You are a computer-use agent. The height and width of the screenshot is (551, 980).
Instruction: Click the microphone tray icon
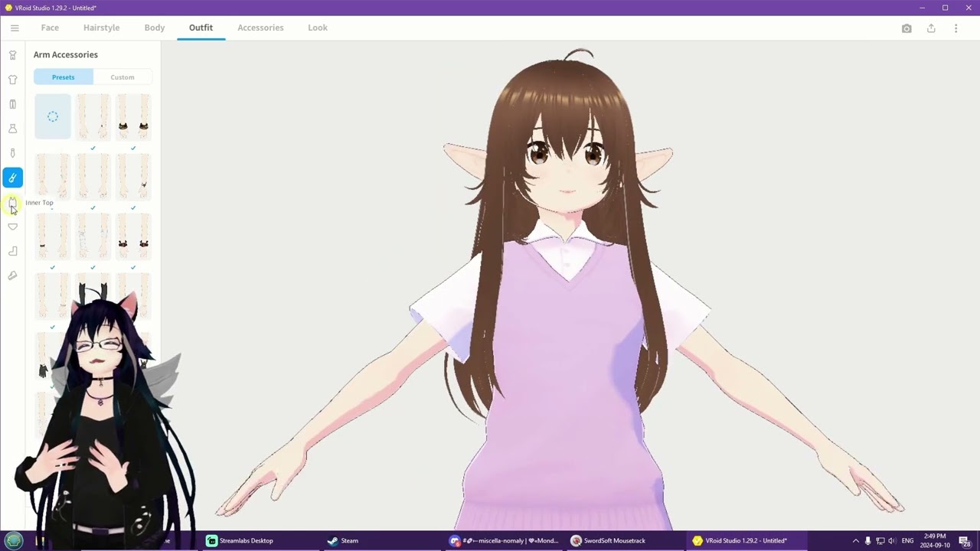coord(867,540)
